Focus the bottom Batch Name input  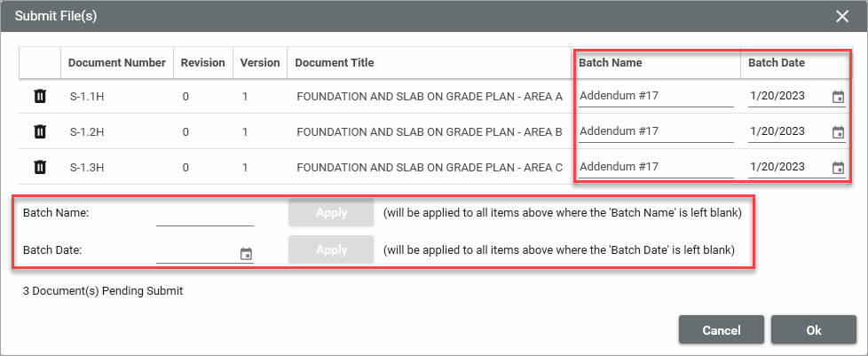(x=204, y=215)
